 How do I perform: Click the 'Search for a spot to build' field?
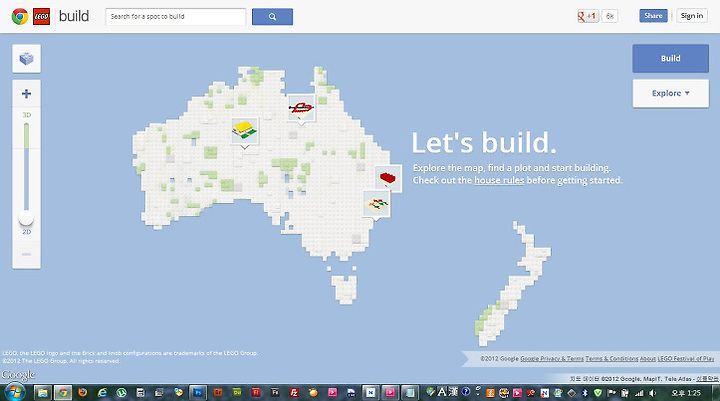[176, 17]
